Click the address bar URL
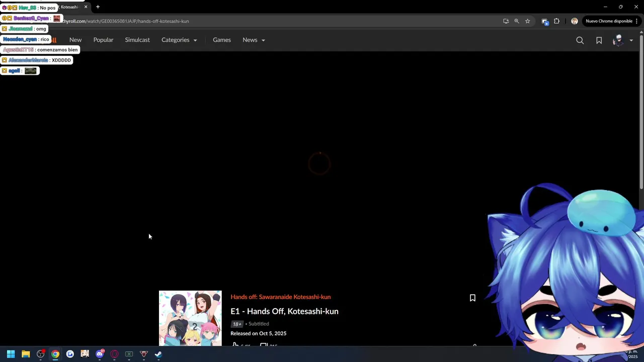The image size is (644, 362). (126, 21)
